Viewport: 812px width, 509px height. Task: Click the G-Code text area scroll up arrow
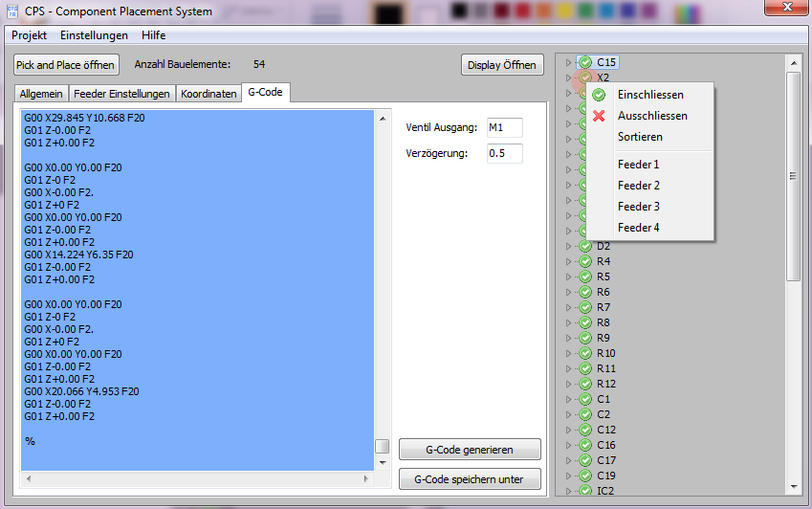coord(383,119)
